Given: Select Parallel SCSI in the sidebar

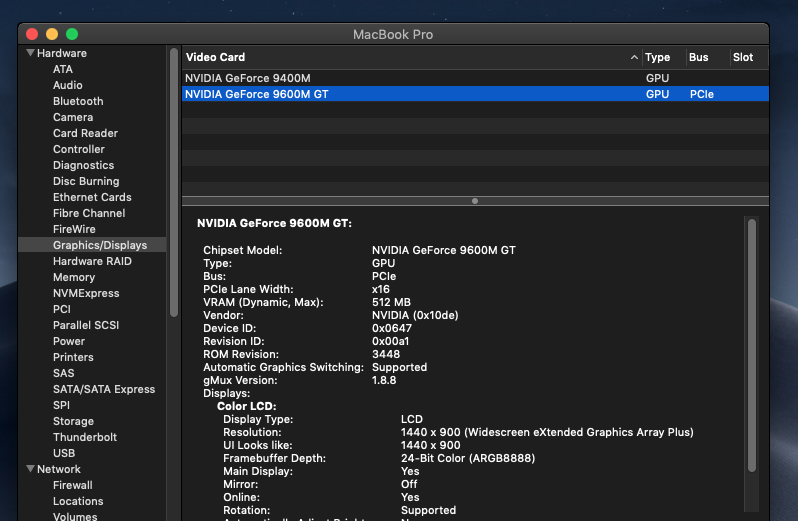Looking at the screenshot, I should click(x=86, y=325).
